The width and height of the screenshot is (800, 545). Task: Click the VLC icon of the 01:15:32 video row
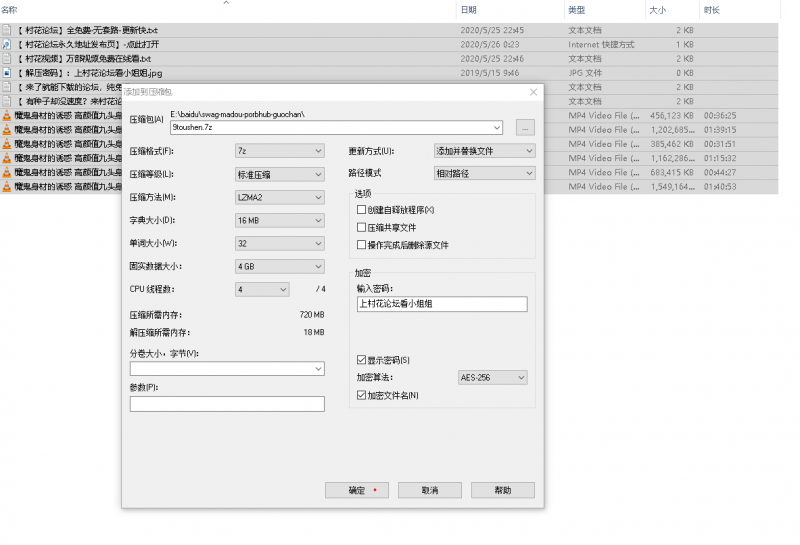coord(6,158)
